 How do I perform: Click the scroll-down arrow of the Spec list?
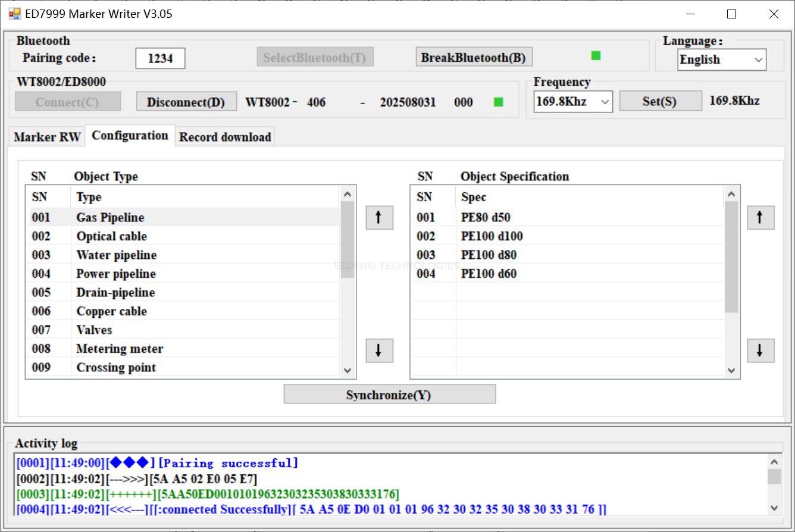(x=731, y=370)
